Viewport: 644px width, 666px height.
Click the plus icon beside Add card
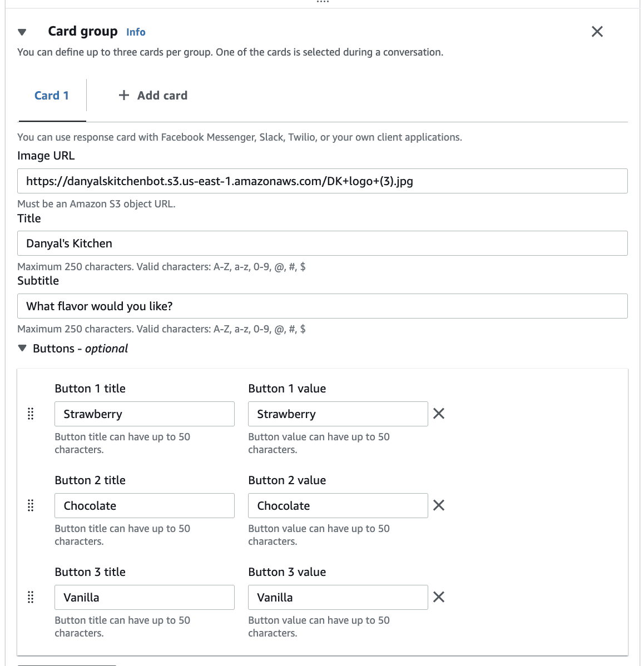tap(123, 95)
